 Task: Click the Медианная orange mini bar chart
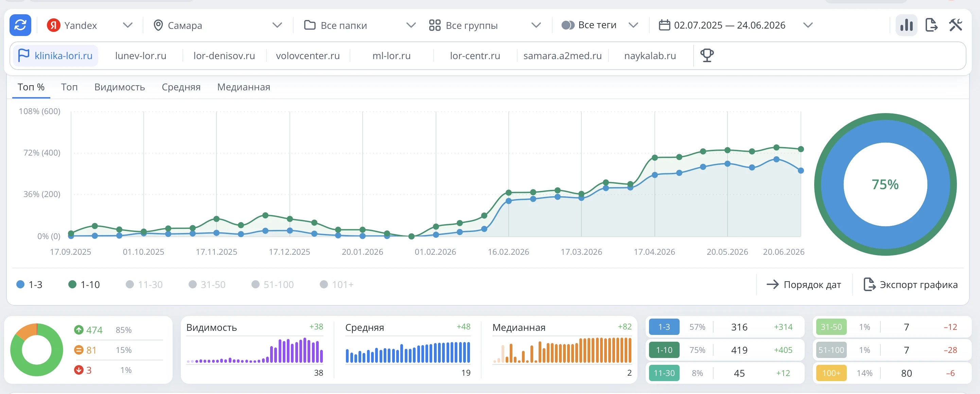pos(562,350)
